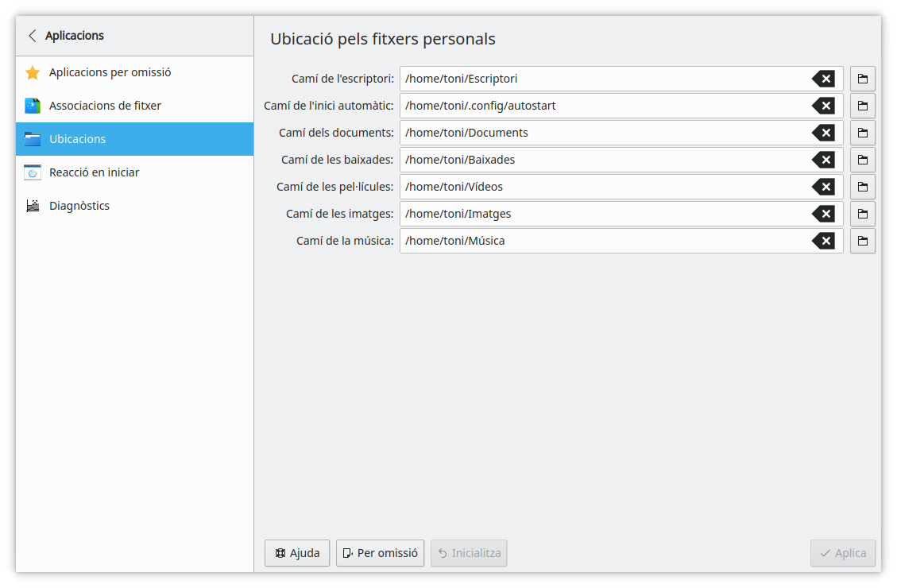897x588 pixels.
Task: Select the Aplicacions per omissió star icon
Action: (32, 72)
